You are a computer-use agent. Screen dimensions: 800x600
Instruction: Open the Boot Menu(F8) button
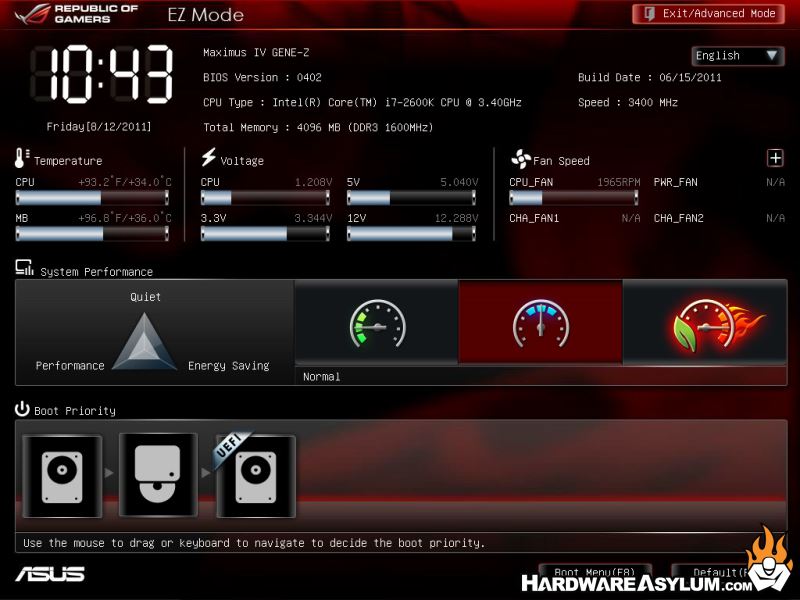[594, 572]
